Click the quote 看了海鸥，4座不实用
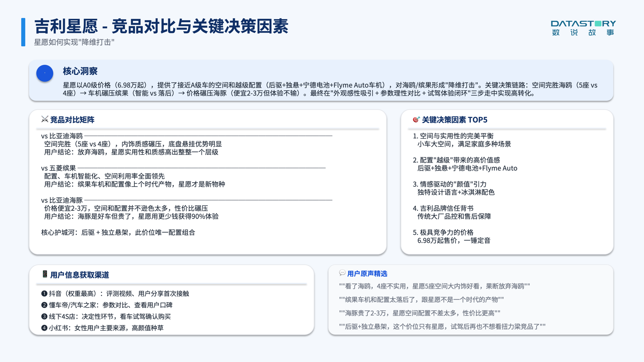 pyautogui.click(x=435, y=286)
